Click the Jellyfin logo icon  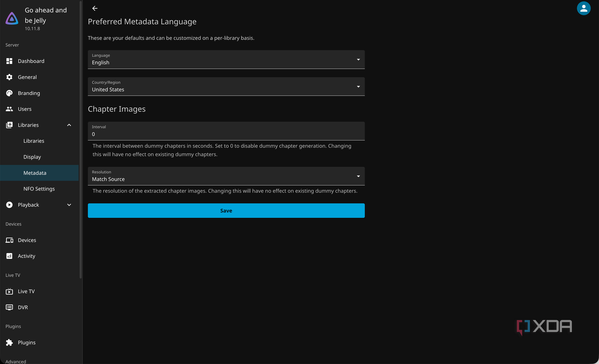[x=12, y=18]
